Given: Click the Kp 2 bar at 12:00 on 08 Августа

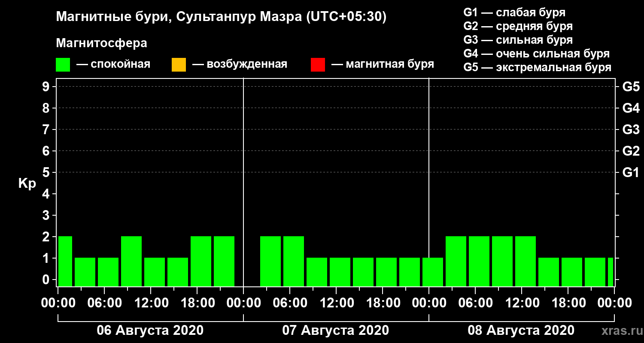Looking at the screenshot, I should [526, 261].
